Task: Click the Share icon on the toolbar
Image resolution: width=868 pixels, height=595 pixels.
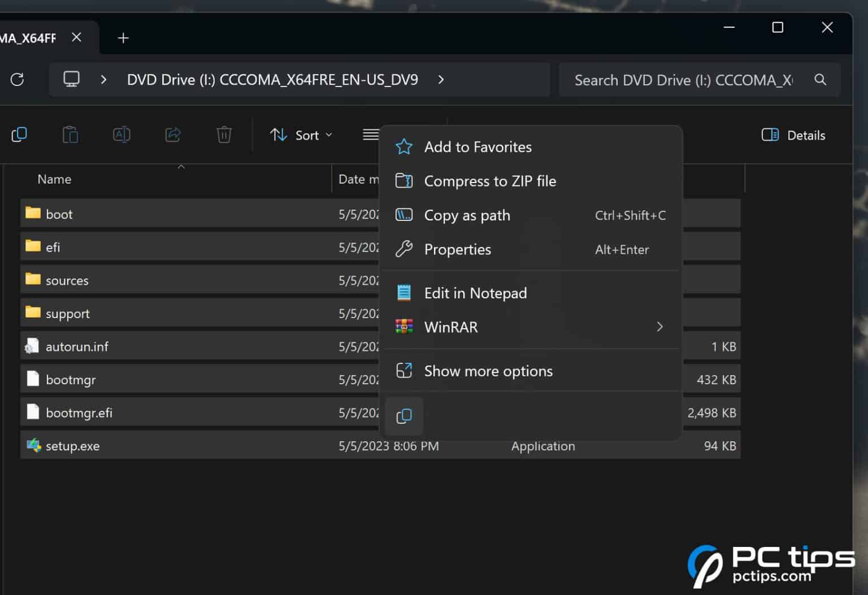Action: [172, 134]
